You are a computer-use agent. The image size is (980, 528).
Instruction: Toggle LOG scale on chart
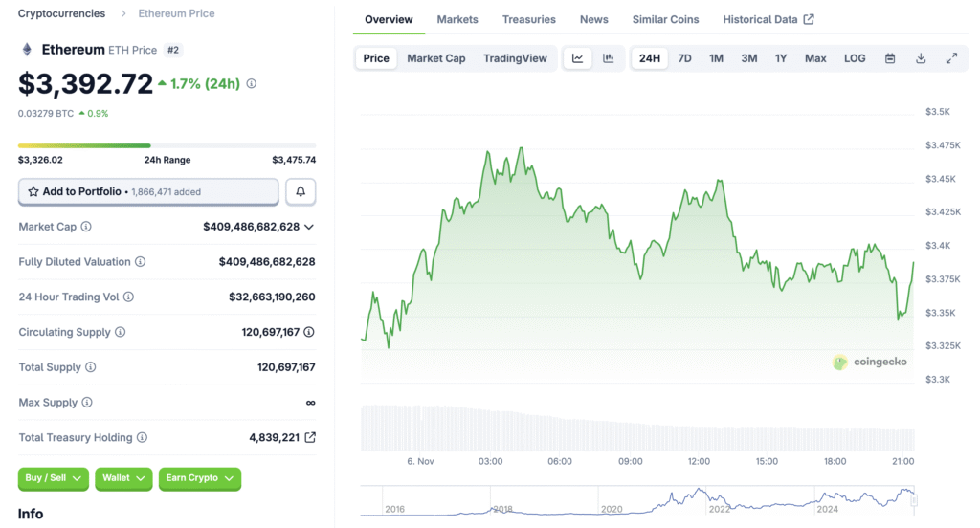[855, 58]
